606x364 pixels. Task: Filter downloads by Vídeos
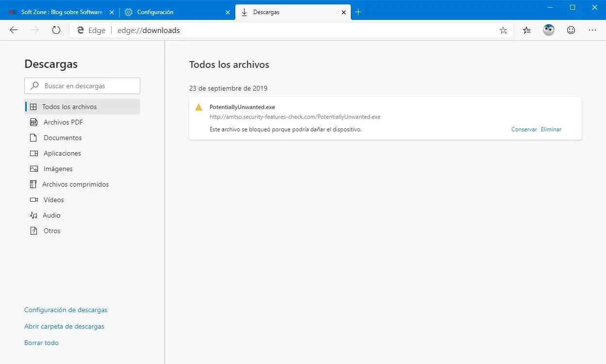53,200
